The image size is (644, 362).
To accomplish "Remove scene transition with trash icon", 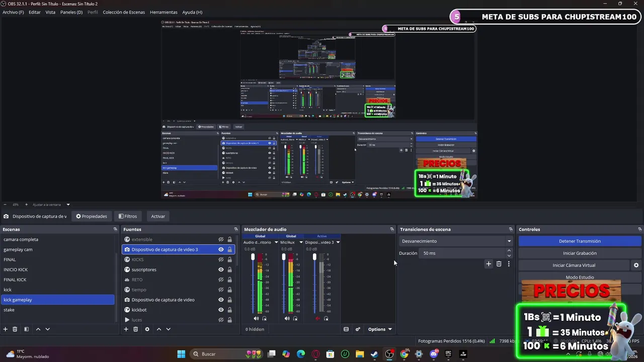I will [499, 263].
